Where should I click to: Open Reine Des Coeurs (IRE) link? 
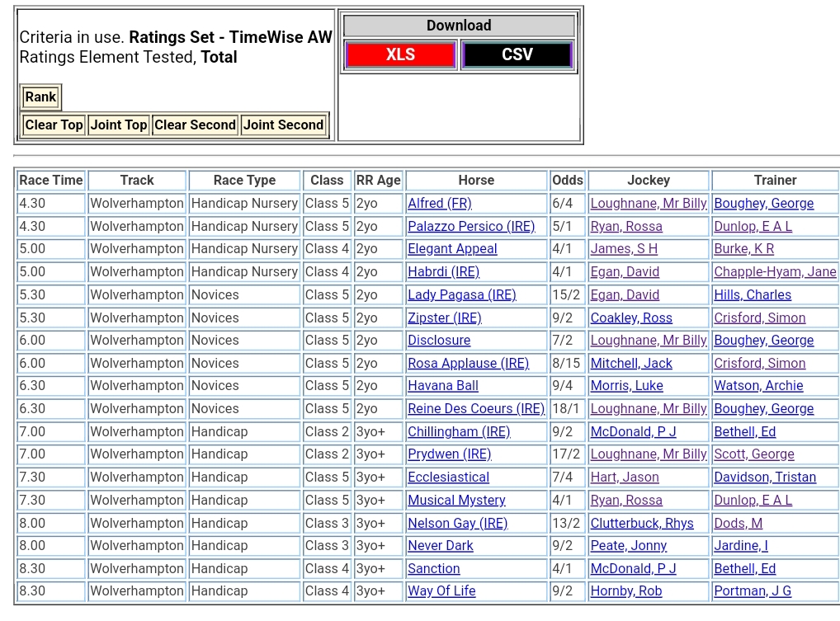point(476,409)
